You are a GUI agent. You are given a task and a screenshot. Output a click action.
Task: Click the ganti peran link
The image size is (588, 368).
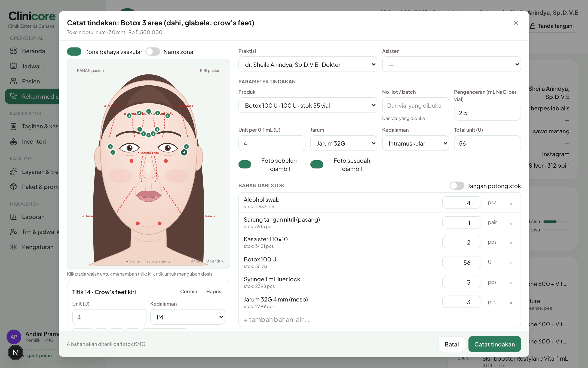point(39,355)
